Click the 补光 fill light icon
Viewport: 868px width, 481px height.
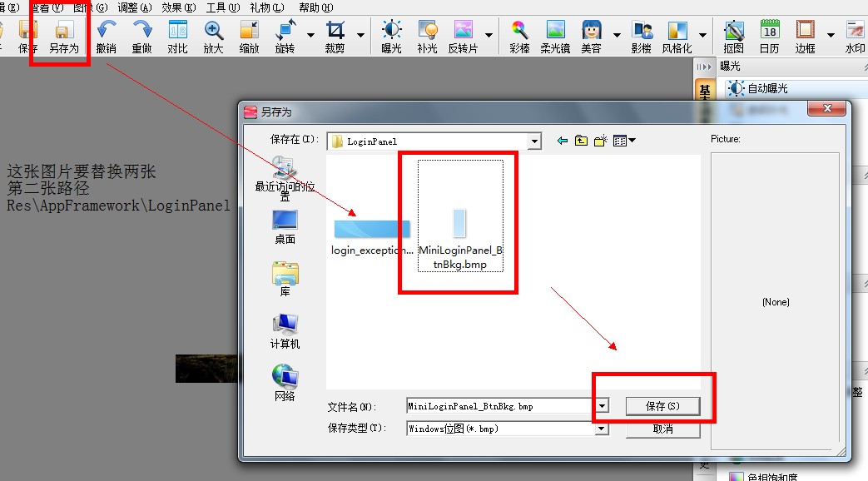pos(427,37)
